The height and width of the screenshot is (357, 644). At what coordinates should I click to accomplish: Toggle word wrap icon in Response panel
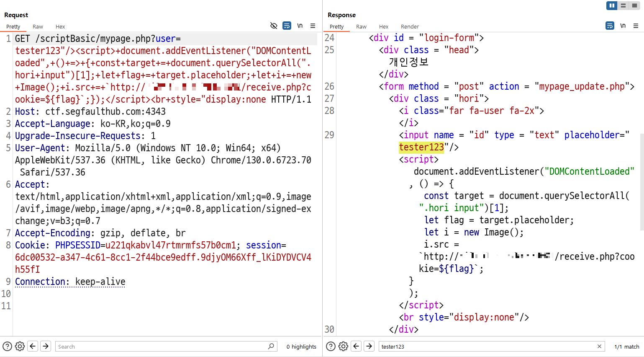click(x=610, y=26)
